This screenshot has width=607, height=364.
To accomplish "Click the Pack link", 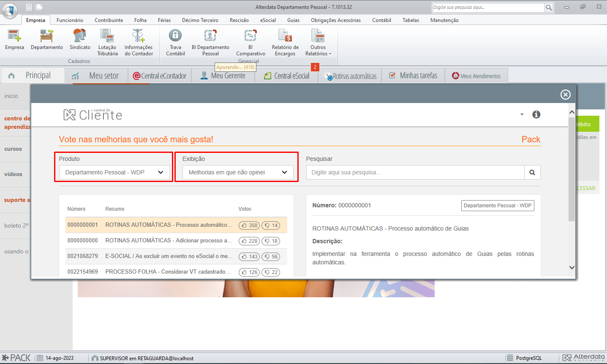I will point(531,139).
